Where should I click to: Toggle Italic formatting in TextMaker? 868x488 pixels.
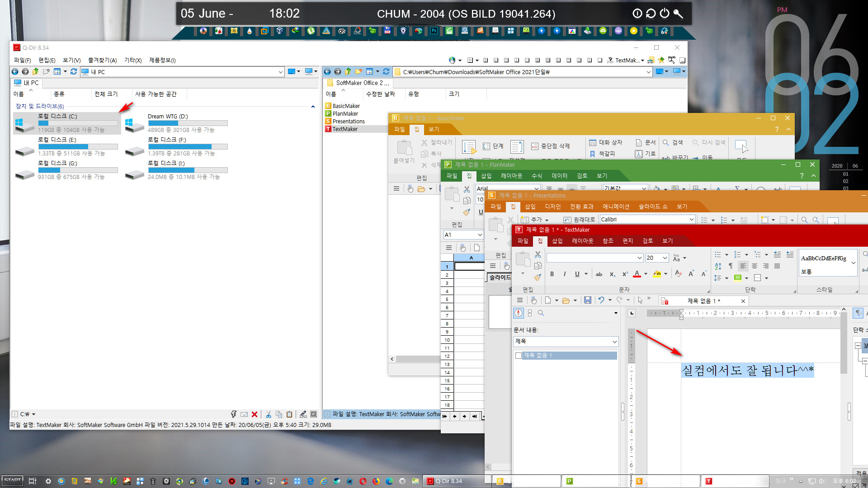[564, 274]
